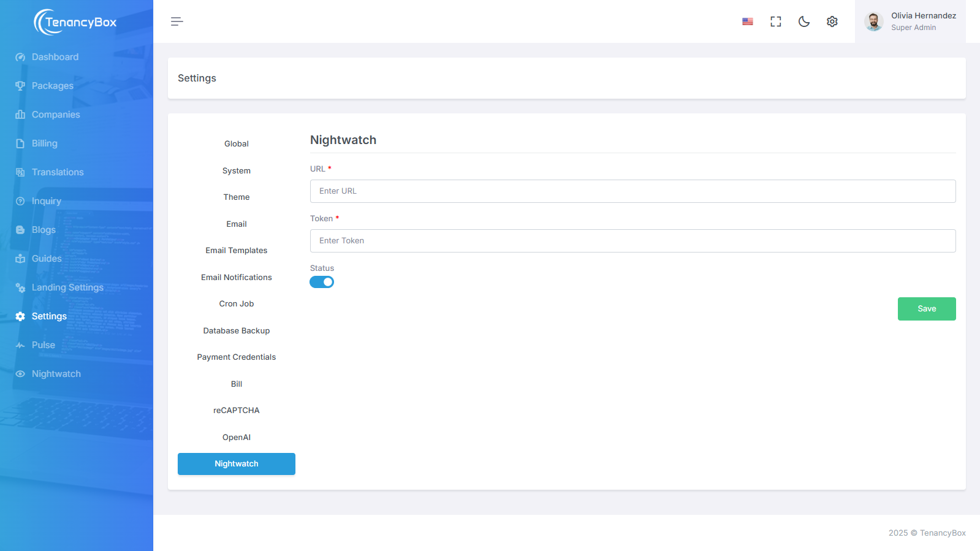Click the Dashboard gauge icon in sidebar
980x551 pixels.
(20, 57)
